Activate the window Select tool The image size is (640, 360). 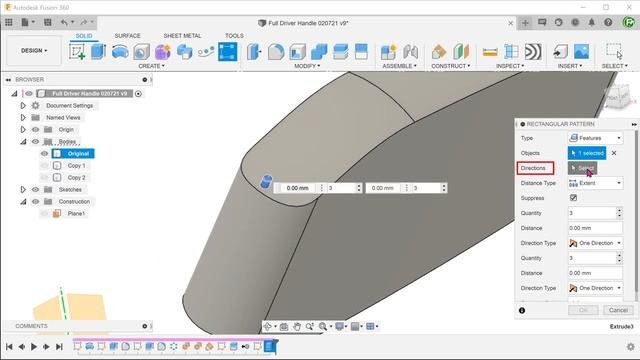(x=614, y=52)
